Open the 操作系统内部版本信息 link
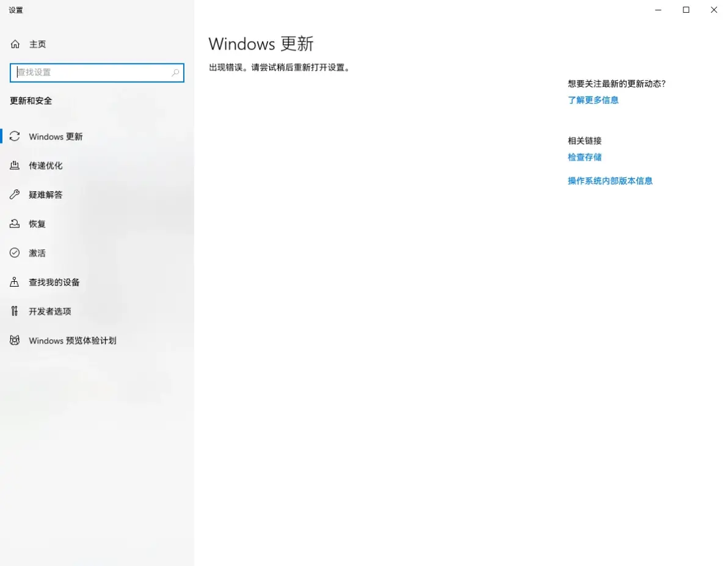Screen dimensions: 728x566 click(610, 181)
